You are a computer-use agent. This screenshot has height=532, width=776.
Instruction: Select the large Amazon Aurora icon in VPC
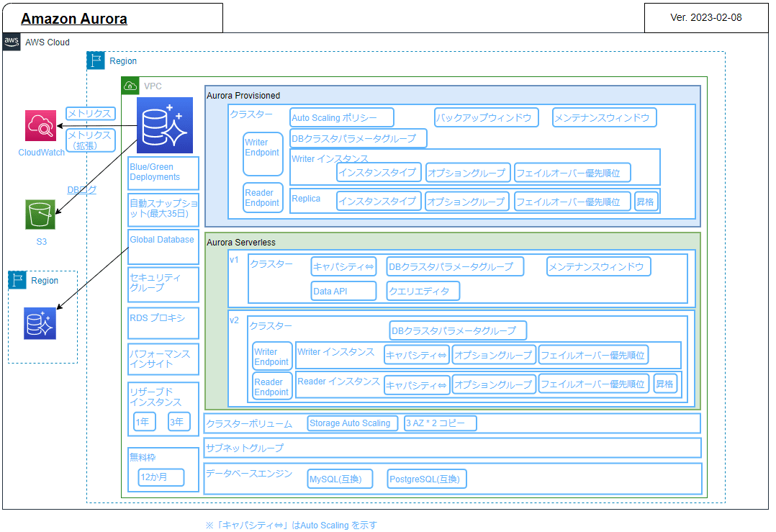165,125
